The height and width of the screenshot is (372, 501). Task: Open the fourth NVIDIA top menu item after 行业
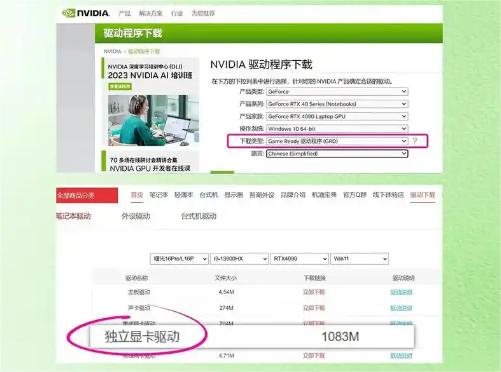tap(203, 13)
